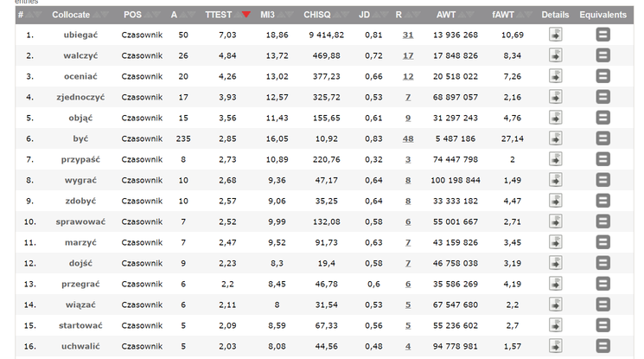This screenshot has width=644, height=359.
Task: Open details icon for walczyć
Action: click(555, 55)
